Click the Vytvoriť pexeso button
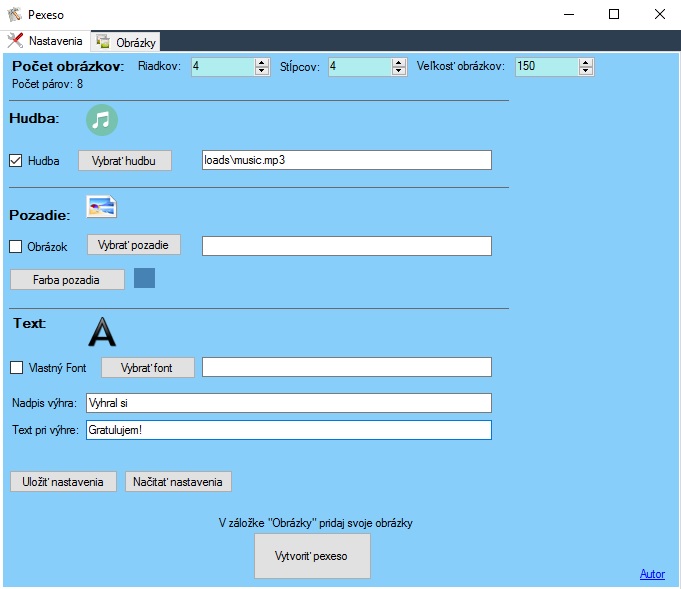This screenshot has width=681, height=589. click(x=312, y=556)
